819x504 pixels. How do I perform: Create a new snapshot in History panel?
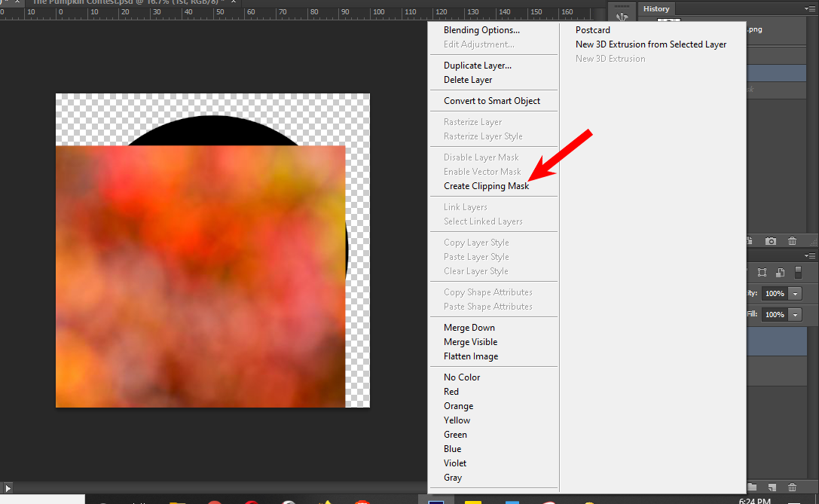click(x=771, y=241)
